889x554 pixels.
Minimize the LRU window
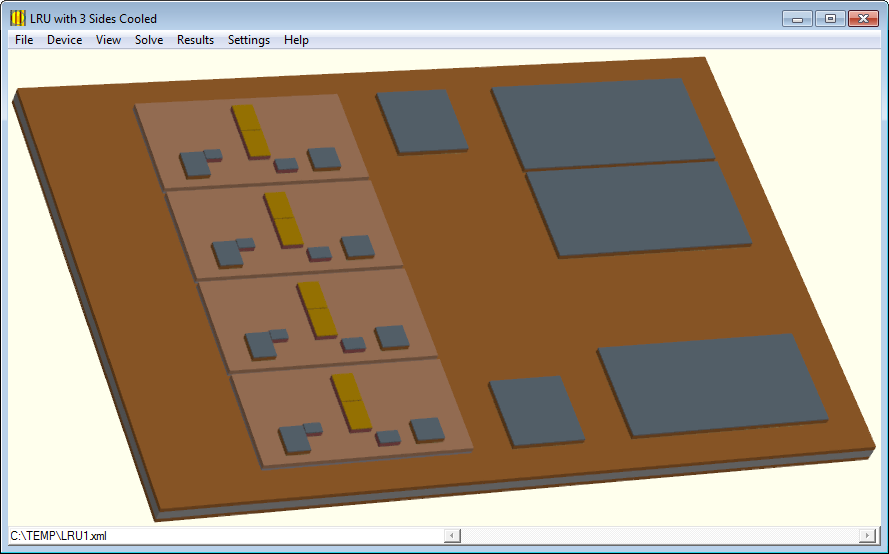coord(798,19)
